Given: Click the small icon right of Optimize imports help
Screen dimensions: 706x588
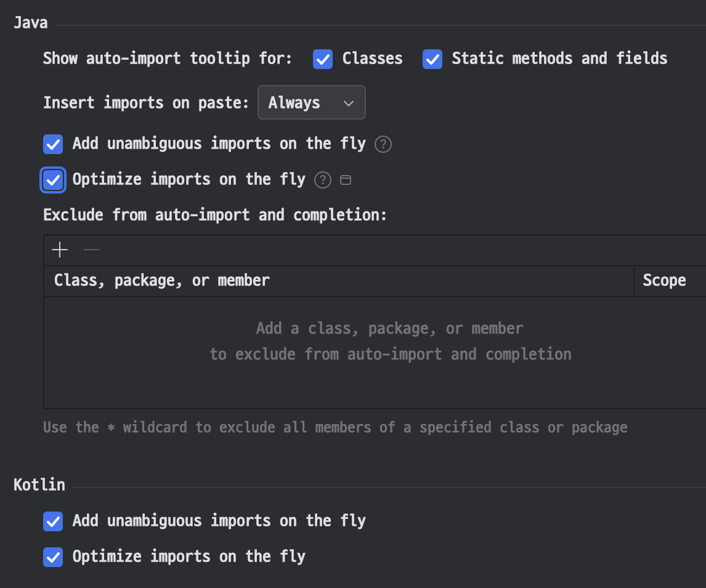Looking at the screenshot, I should tap(346, 180).
